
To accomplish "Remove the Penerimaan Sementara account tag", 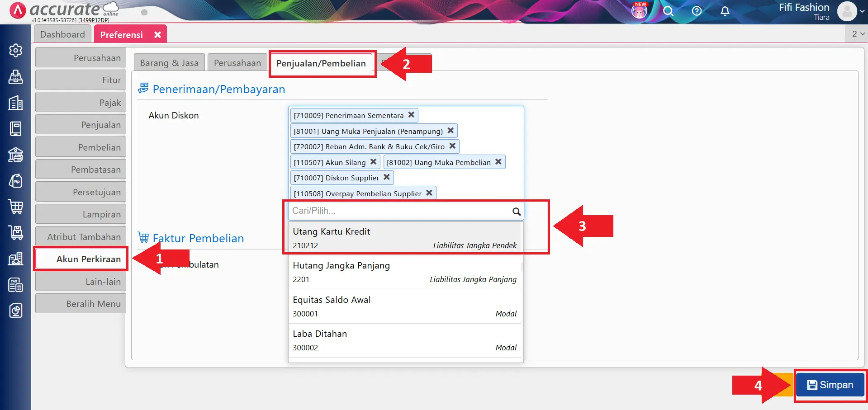I will (411, 115).
